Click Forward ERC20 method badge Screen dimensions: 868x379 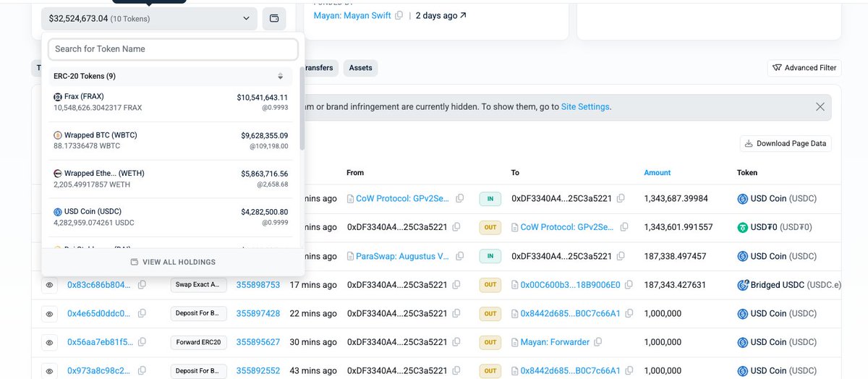tap(199, 342)
